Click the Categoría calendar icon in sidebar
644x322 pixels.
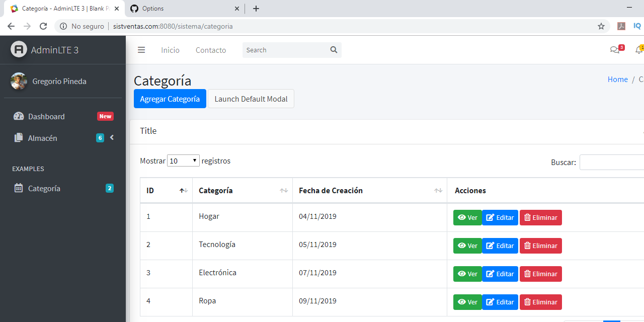pos(19,188)
